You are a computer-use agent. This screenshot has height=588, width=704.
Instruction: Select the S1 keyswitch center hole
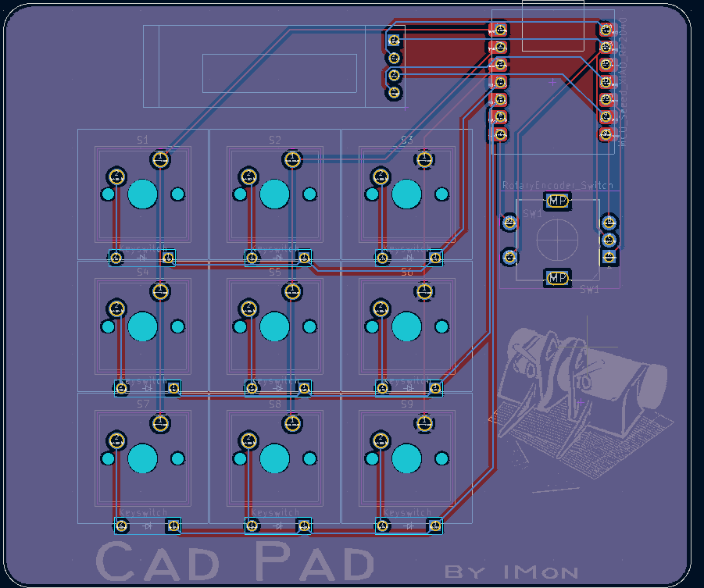143,194
